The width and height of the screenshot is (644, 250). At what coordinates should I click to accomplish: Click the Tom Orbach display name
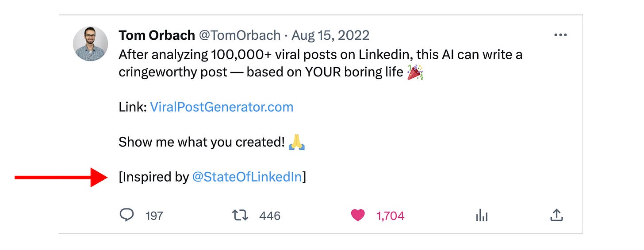(157, 35)
